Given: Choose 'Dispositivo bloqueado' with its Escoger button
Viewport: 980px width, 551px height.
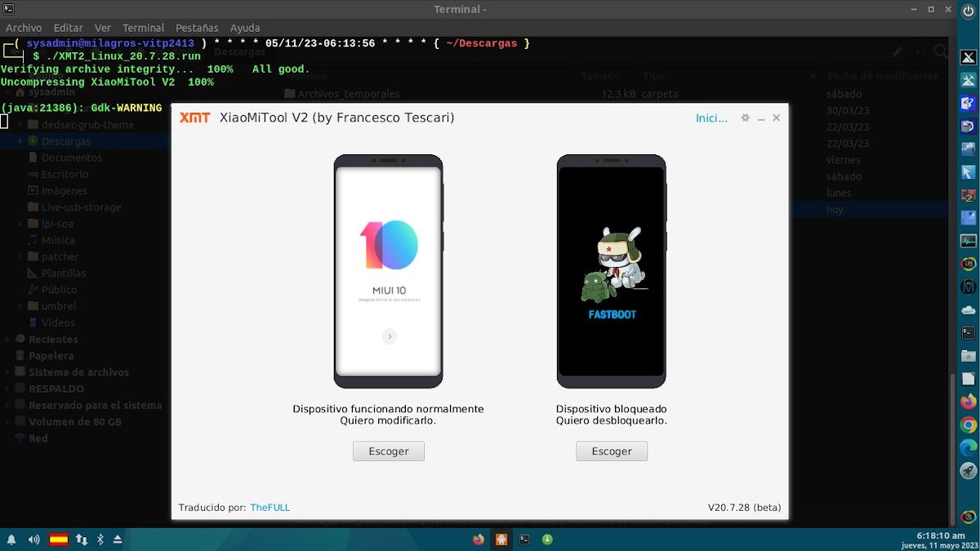Looking at the screenshot, I should pyautogui.click(x=612, y=451).
